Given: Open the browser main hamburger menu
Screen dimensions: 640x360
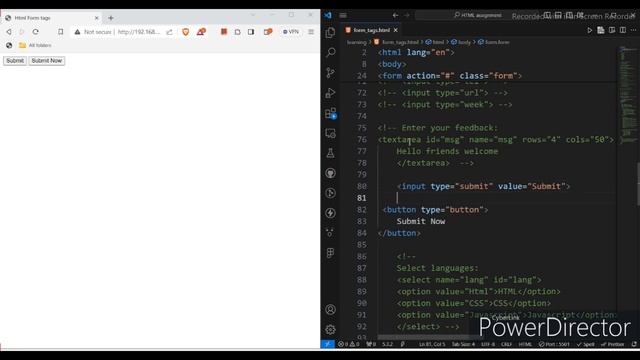Looking at the screenshot, I should (311, 32).
